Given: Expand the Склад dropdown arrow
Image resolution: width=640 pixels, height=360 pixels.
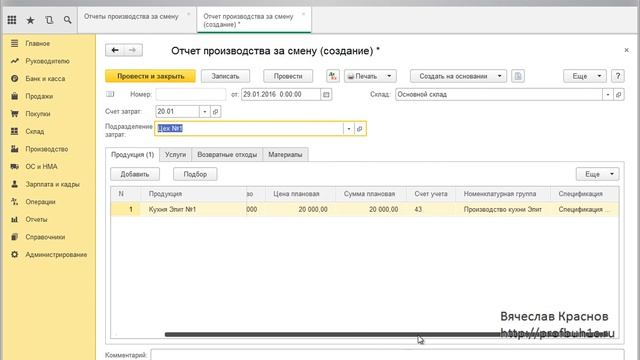Looking at the screenshot, I should click(608, 95).
